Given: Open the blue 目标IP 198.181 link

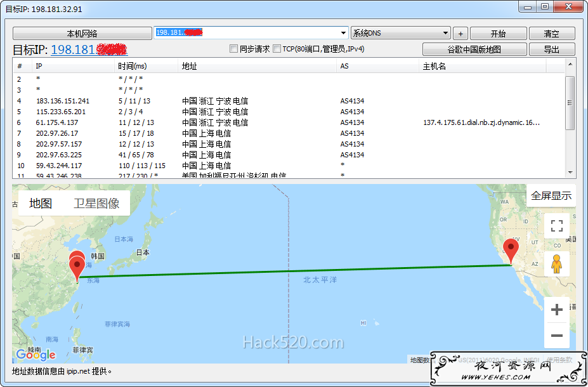Looking at the screenshot, I should [89, 49].
